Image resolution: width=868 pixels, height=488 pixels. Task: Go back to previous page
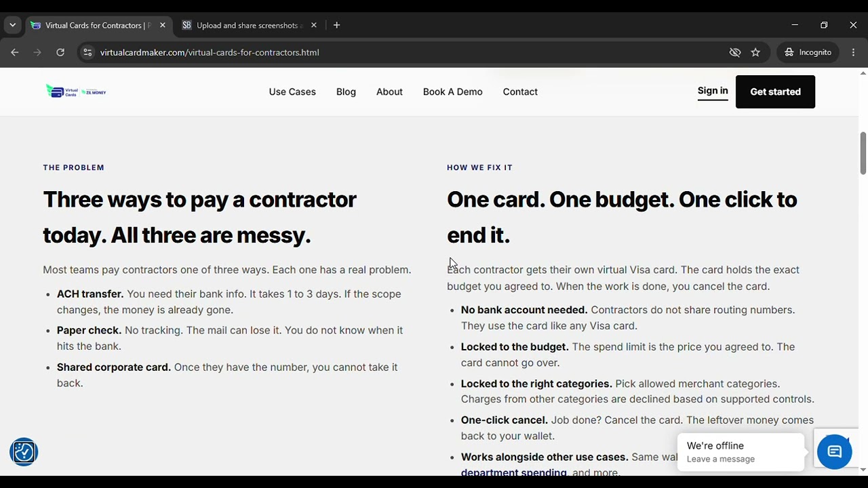(15, 52)
